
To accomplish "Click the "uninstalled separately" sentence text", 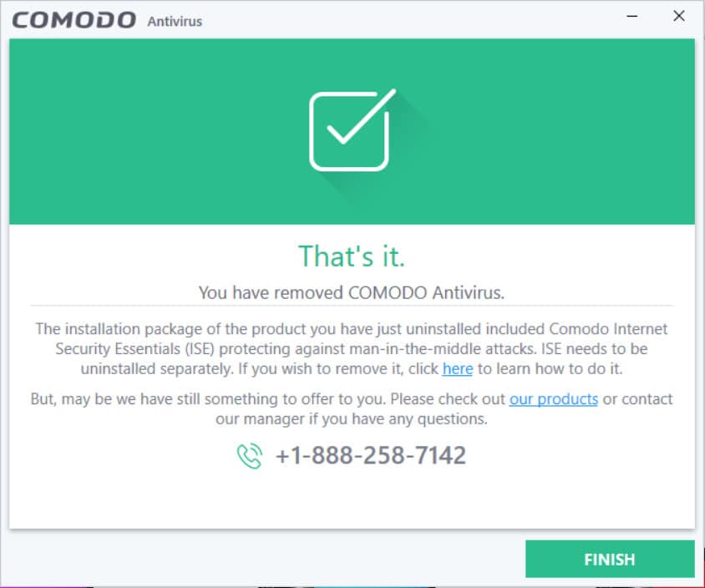I will pyautogui.click(x=157, y=368).
